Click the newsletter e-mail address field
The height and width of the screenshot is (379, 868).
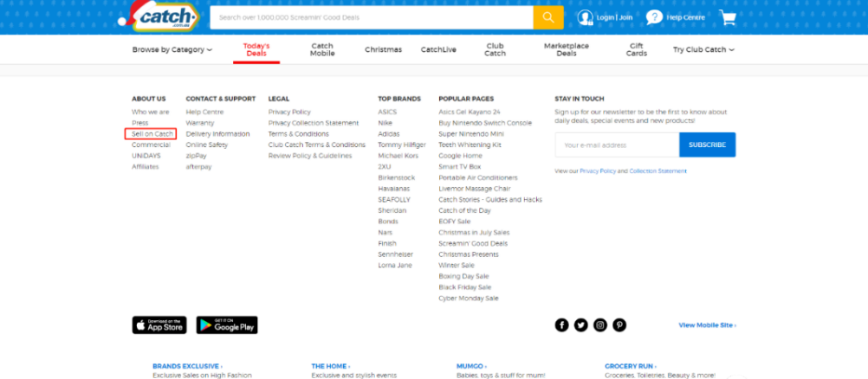click(616, 145)
